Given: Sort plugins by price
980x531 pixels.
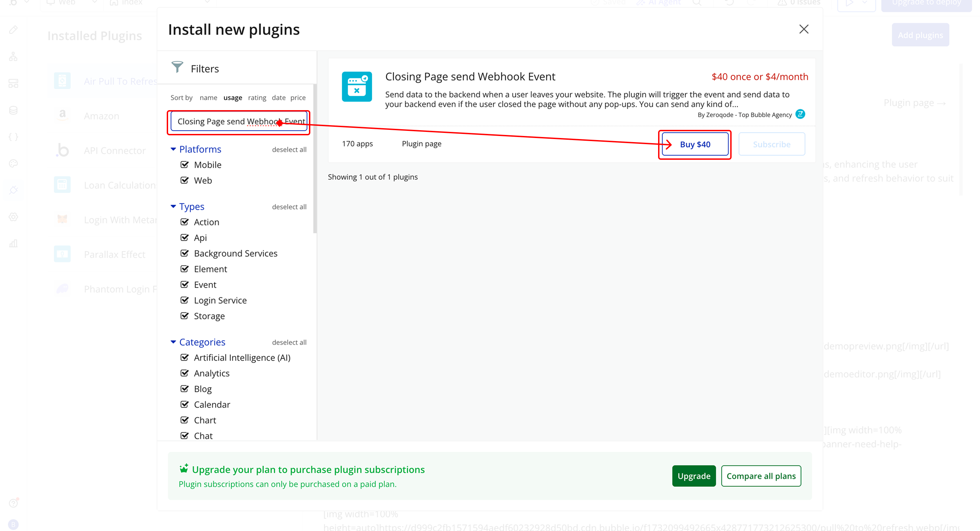Looking at the screenshot, I should tap(298, 98).
